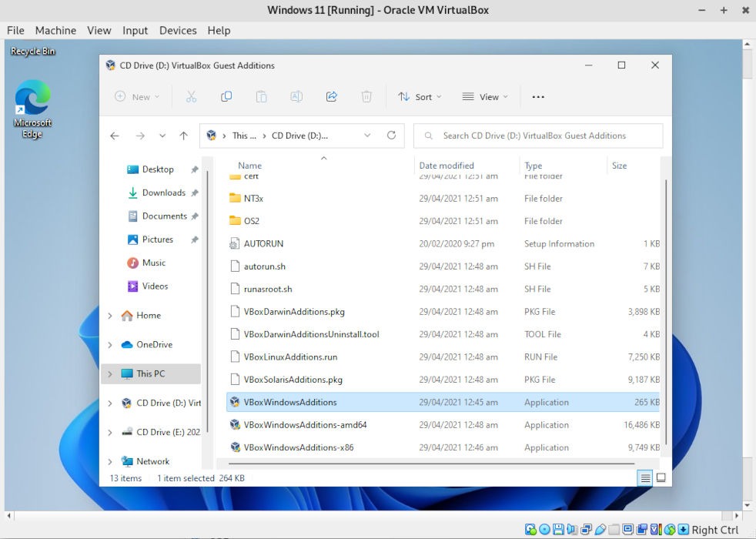Click inside the search box

(537, 135)
